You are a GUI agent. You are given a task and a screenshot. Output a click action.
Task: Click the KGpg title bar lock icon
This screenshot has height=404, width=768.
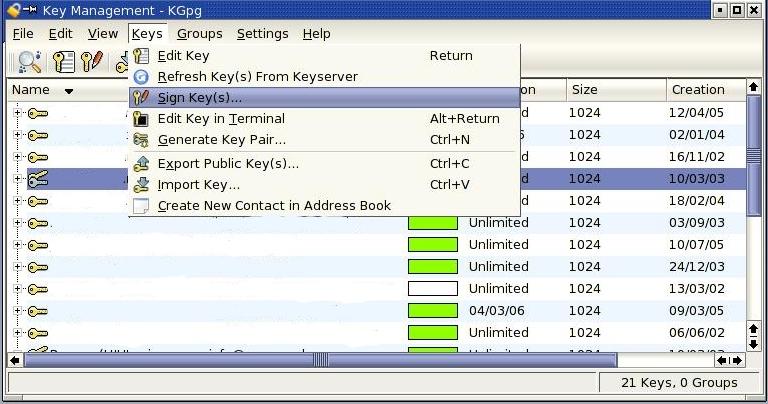14,9
